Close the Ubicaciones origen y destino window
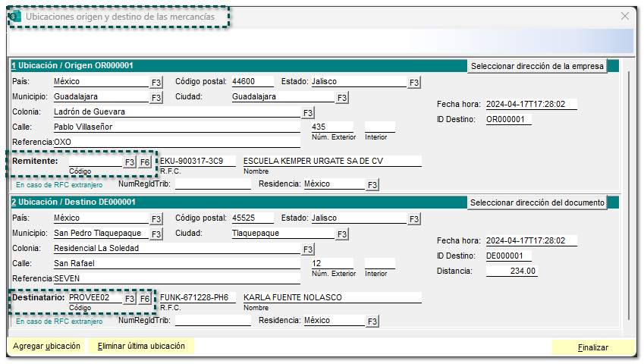The width and height of the screenshot is (644, 364). click(626, 16)
